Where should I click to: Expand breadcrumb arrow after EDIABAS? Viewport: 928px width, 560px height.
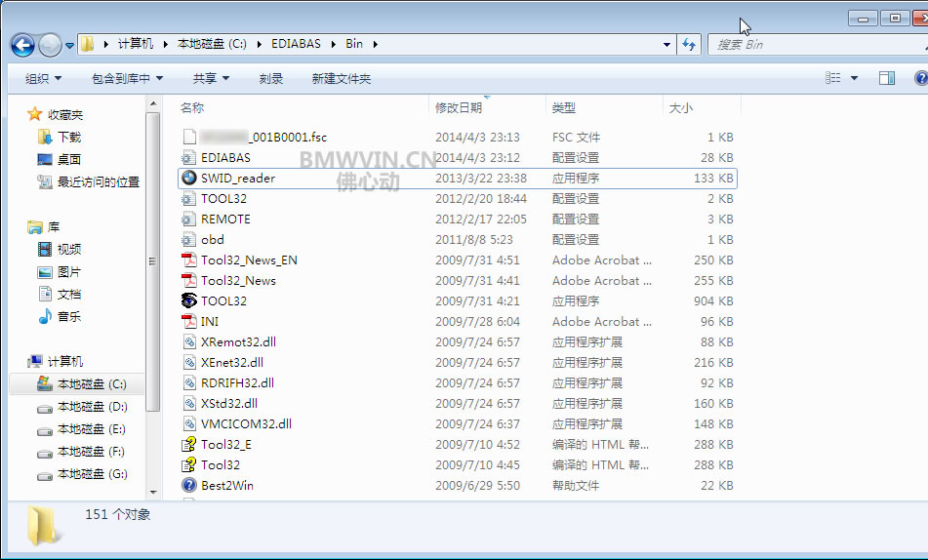[333, 44]
